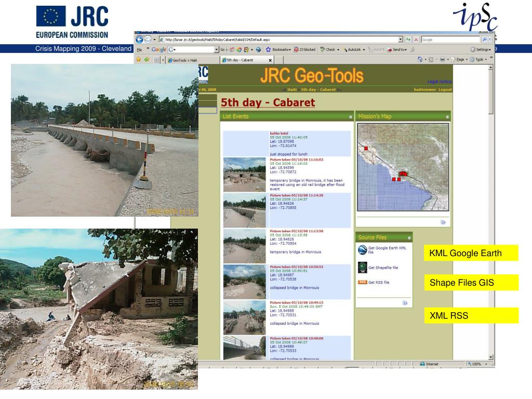Screen dimensions: 532x399
Task: Open thumbnail for picture taken 11:14:38
Action: (244, 210)
